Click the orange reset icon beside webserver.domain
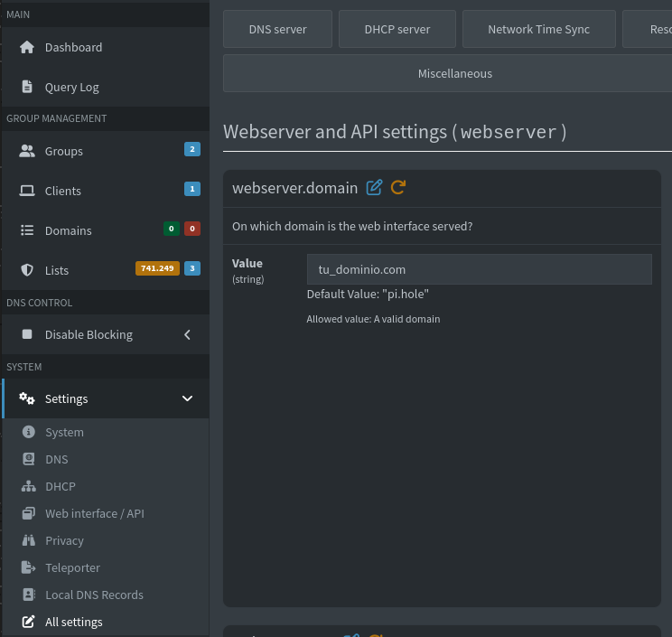 click(398, 188)
